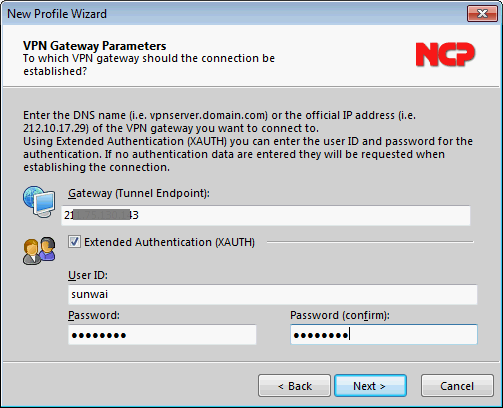Focus the Gateway (Tunnel Endpoint) address field
The width and height of the screenshot is (503, 408).
266,215
